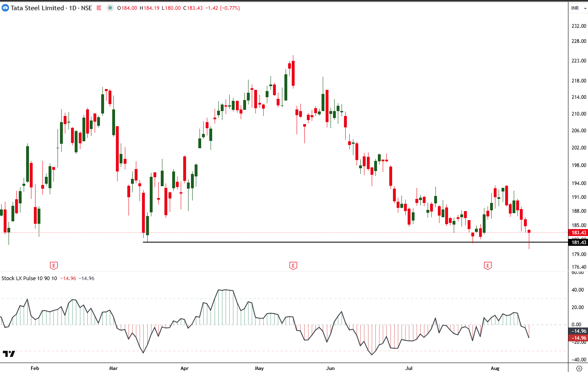The image size is (588, 372).
Task: Click the Jul label on time axis
Action: tap(409, 368)
